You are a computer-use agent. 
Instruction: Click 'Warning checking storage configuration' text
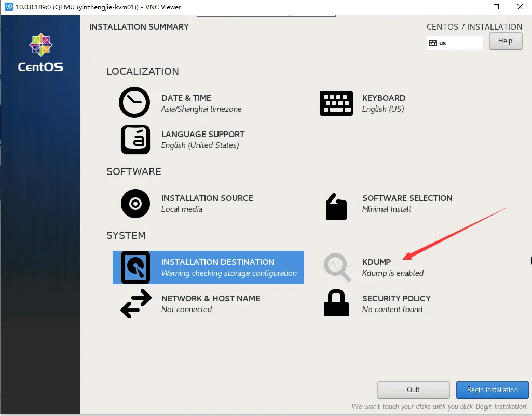pos(229,273)
